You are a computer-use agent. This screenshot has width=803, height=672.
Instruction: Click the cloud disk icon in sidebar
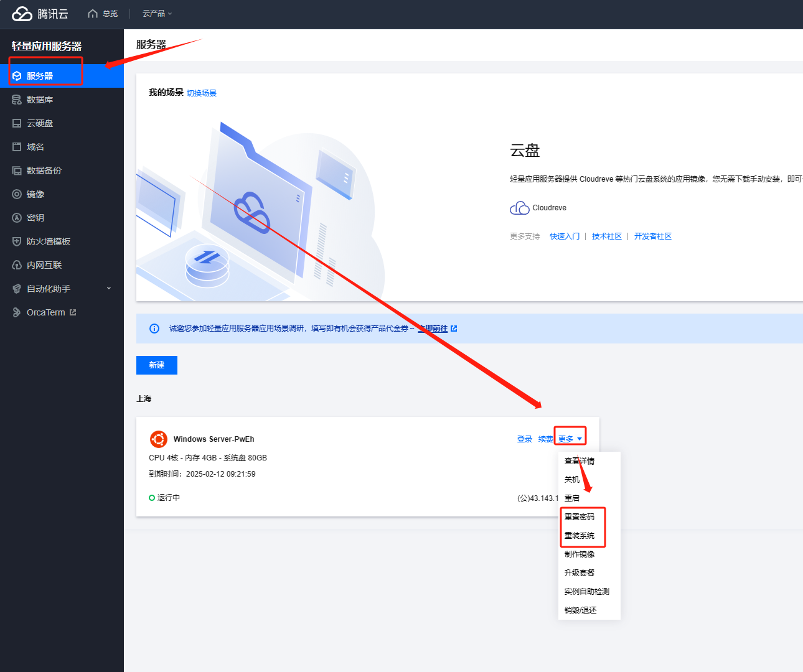coord(17,123)
